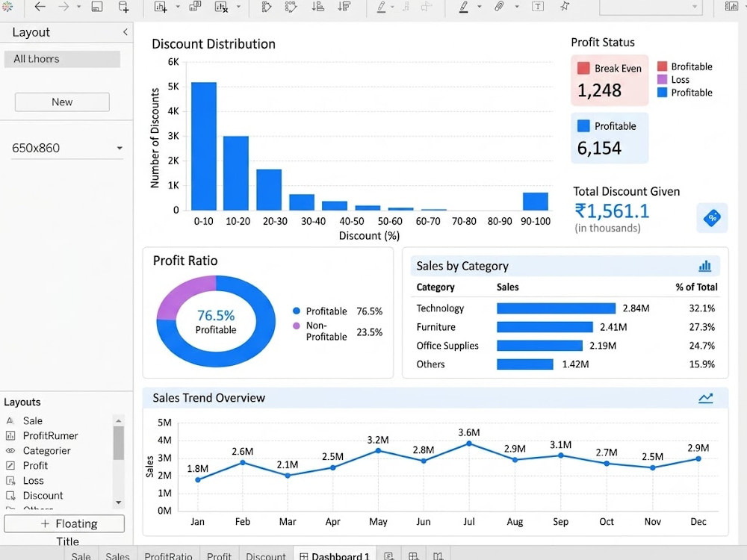The image size is (747, 560).
Task: Click the trend line icon in Sales Trend Overview
Action: (x=706, y=398)
